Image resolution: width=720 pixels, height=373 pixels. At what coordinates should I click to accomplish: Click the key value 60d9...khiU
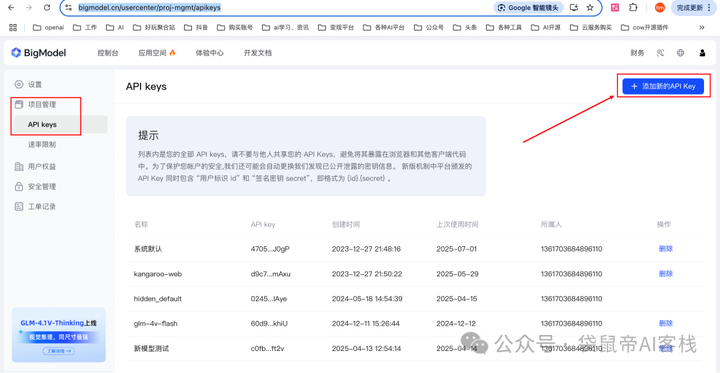[x=269, y=323]
